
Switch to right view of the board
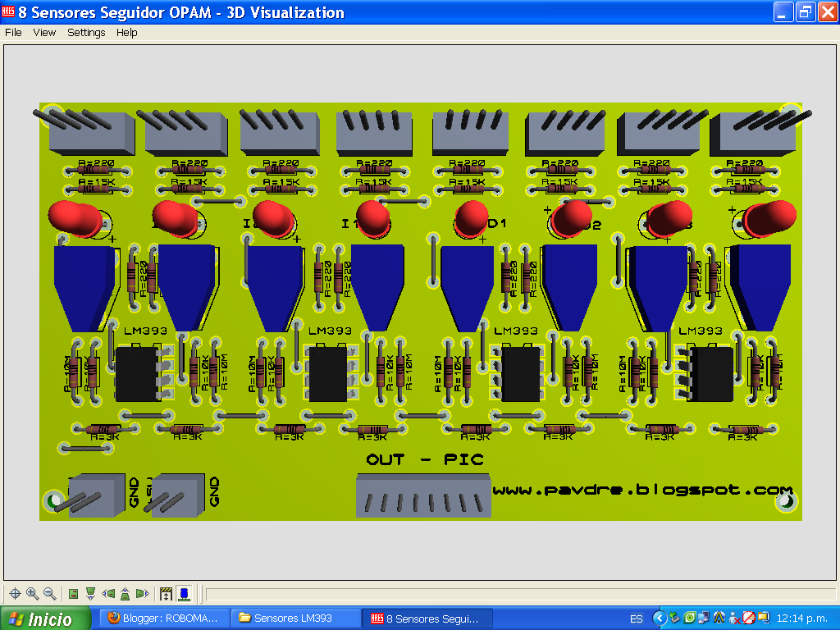(x=142, y=594)
